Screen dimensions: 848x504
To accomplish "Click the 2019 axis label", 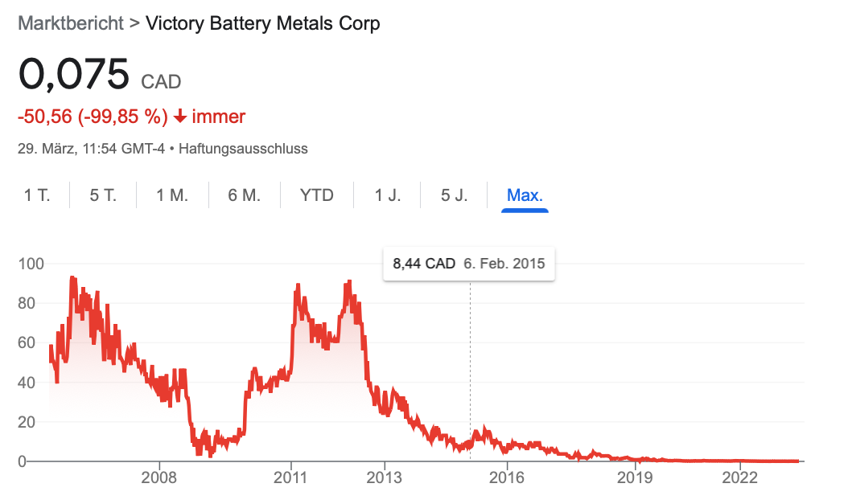I will pos(636,477).
